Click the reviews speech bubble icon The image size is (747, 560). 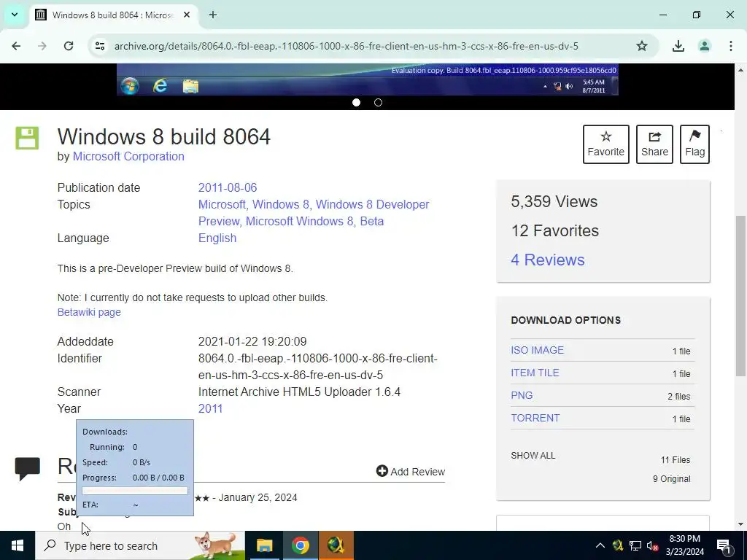tap(28, 469)
